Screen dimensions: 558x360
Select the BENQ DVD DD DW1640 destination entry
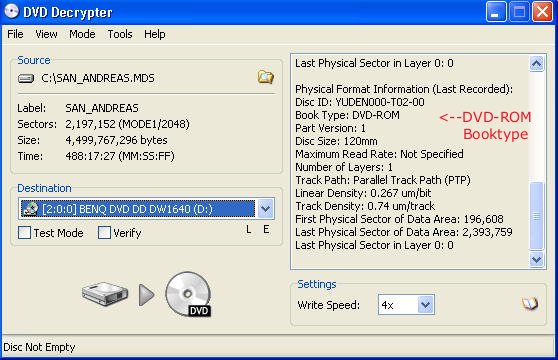coord(137,208)
